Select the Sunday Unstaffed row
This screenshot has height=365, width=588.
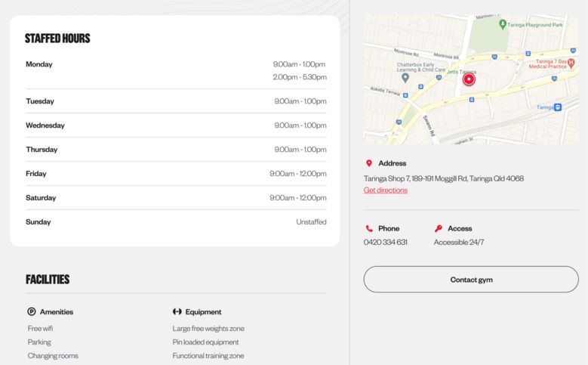176,222
